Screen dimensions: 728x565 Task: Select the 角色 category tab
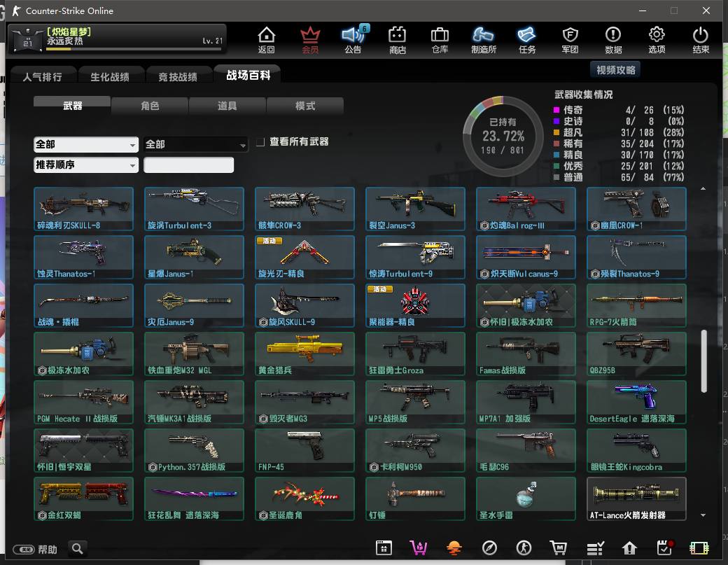150,106
